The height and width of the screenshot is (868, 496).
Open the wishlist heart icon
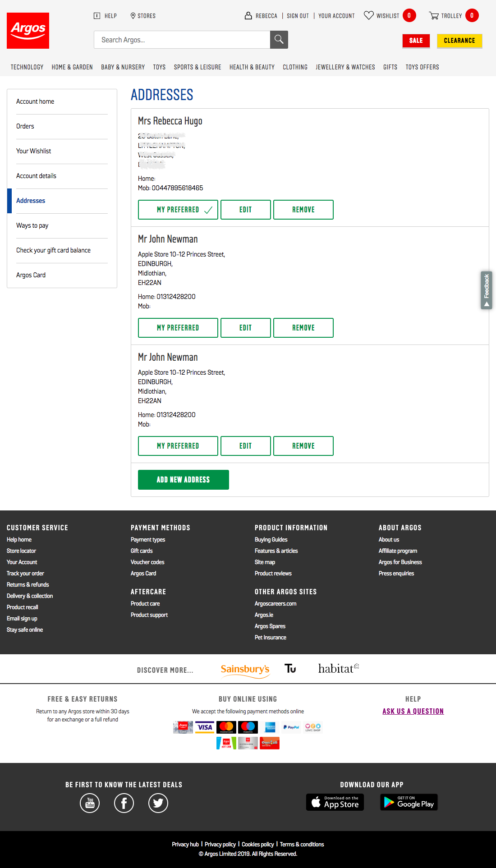pos(368,15)
